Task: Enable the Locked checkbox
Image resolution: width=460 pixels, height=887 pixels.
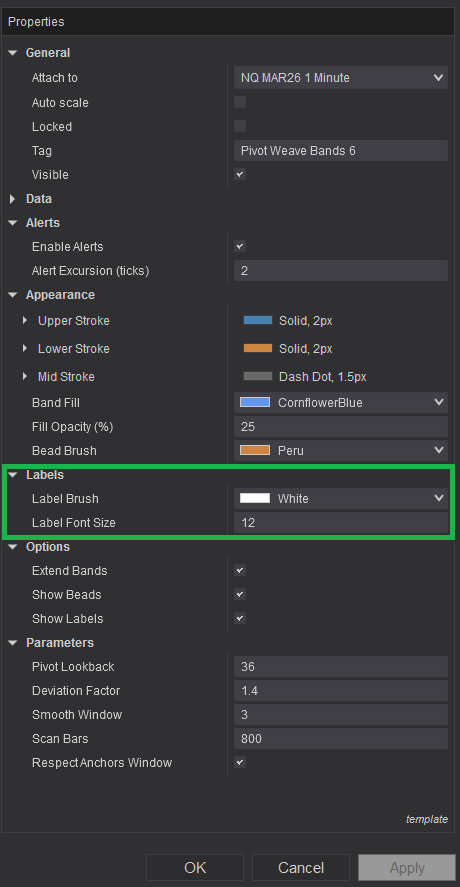Action: point(240,126)
